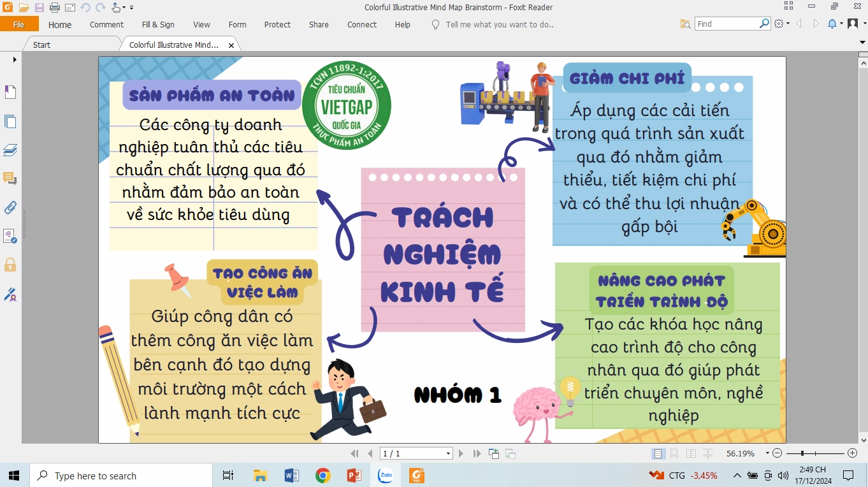The width and height of the screenshot is (868, 487).
Task: Go to the next page arrow
Action: [x=461, y=454]
